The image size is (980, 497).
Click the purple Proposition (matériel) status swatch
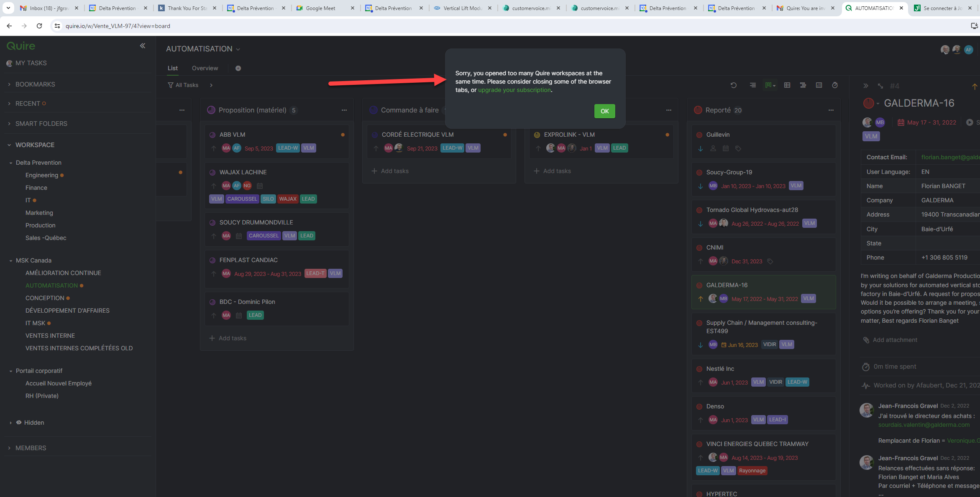(x=211, y=110)
